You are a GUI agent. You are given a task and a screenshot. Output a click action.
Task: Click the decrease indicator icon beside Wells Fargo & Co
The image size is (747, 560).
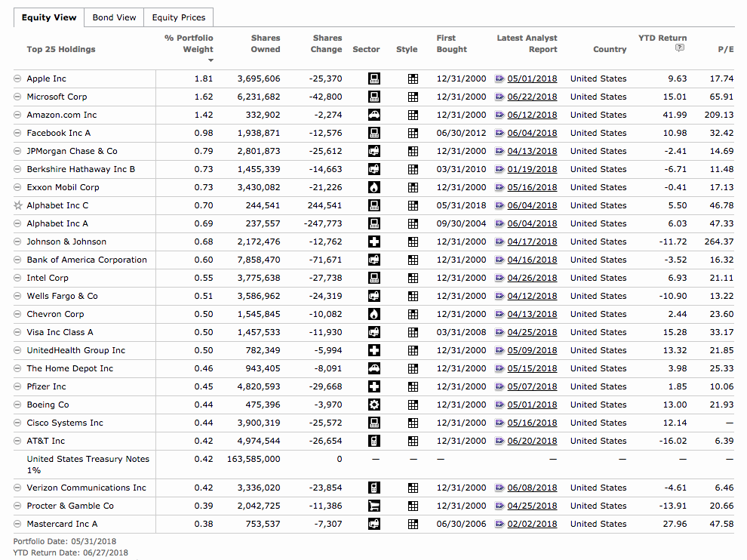(17, 296)
